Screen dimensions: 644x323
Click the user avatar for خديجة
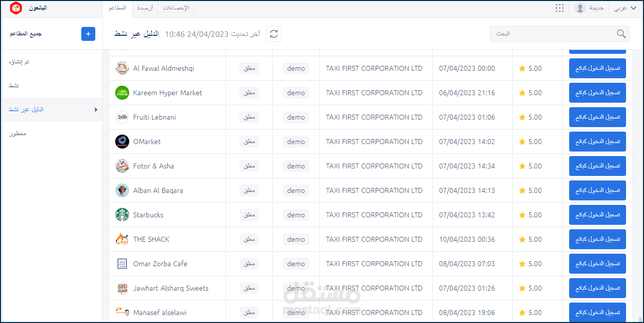pyautogui.click(x=580, y=8)
